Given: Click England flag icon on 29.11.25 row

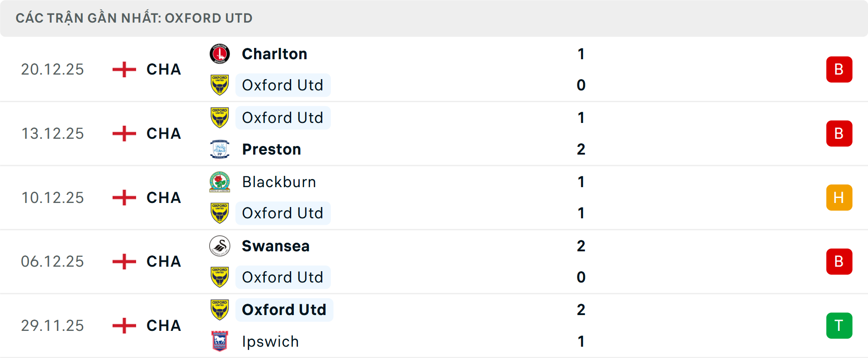Looking at the screenshot, I should click(124, 325).
